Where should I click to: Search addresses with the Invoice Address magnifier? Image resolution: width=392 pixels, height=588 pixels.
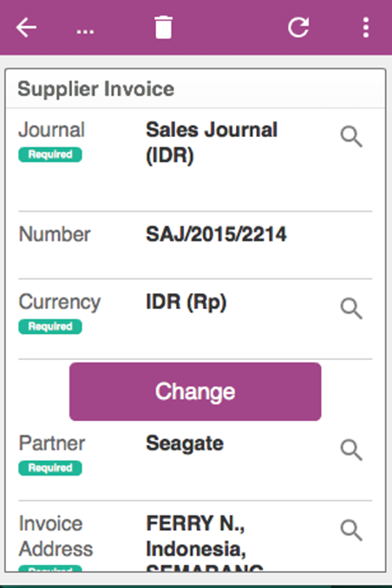point(352,530)
